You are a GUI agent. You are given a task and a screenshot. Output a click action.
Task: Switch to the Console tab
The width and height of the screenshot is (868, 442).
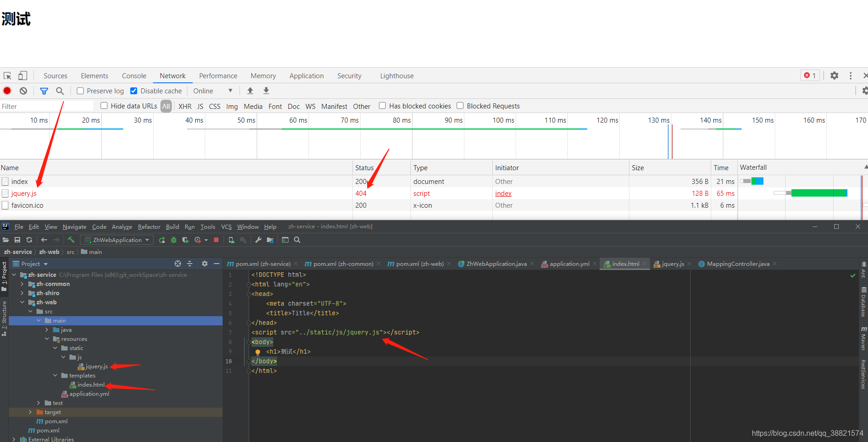(134, 76)
